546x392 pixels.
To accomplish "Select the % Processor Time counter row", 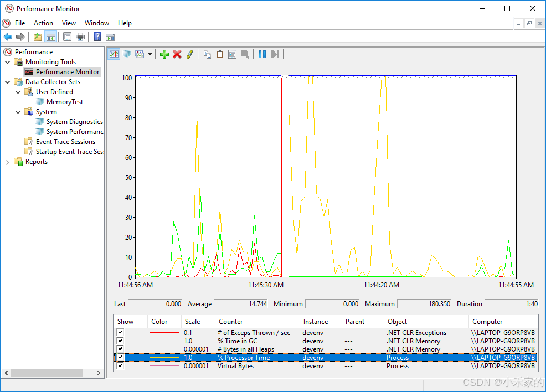I will [326, 358].
